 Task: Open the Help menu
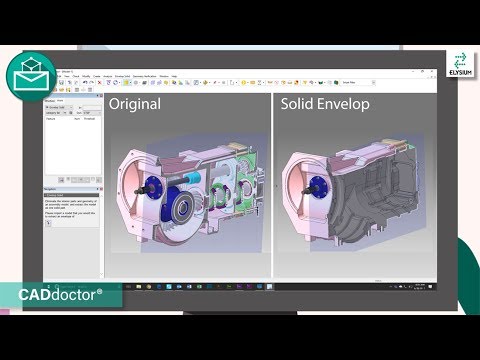pos(174,76)
